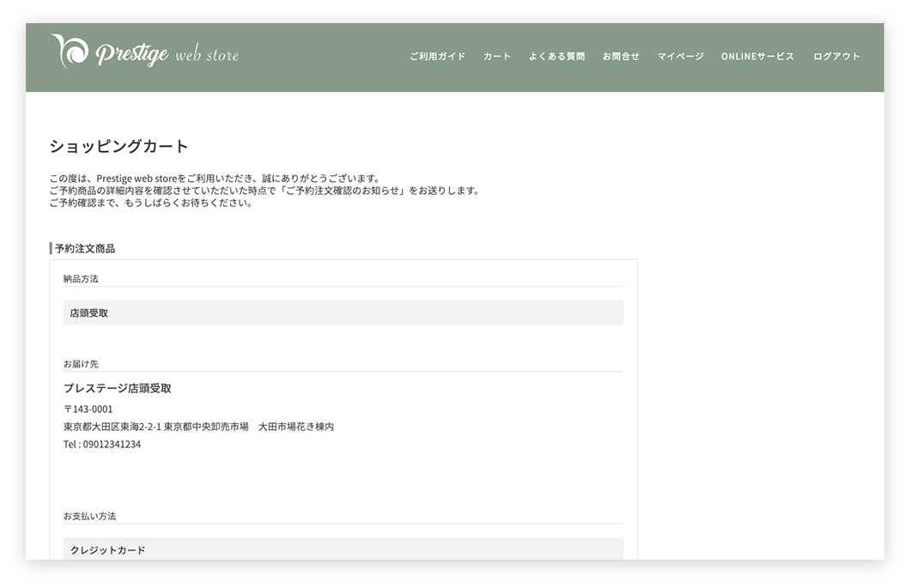This screenshot has height=588, width=910.
Task: Go to カート in the navigation
Action: click(x=497, y=57)
